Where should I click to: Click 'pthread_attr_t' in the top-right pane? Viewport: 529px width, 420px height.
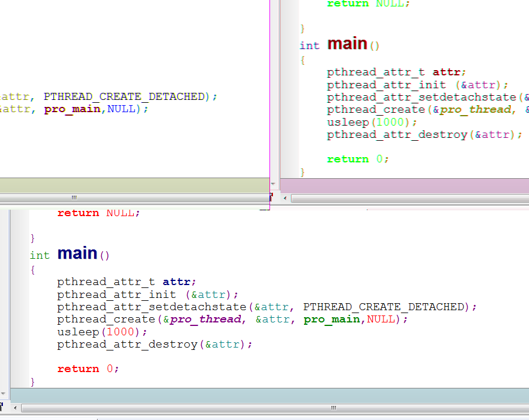click(376, 72)
